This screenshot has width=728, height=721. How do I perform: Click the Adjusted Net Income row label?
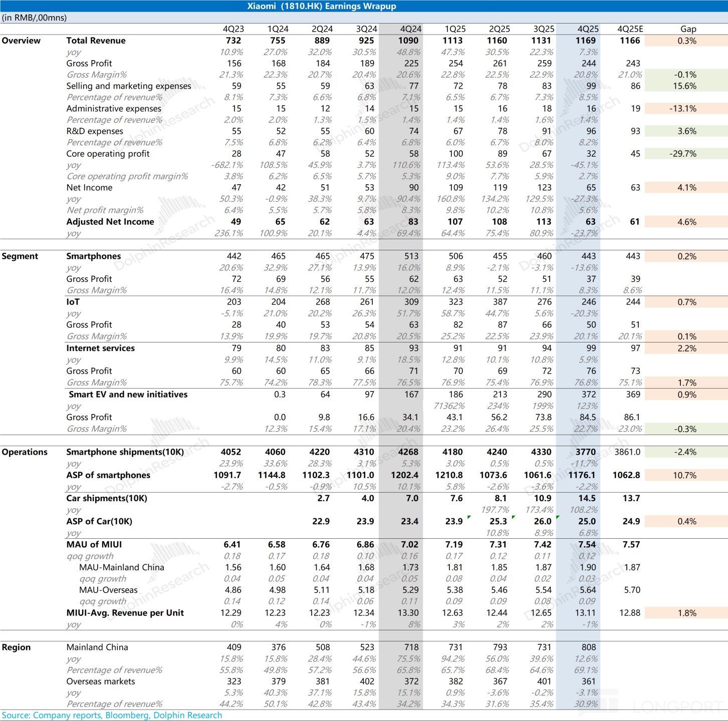tap(110, 222)
